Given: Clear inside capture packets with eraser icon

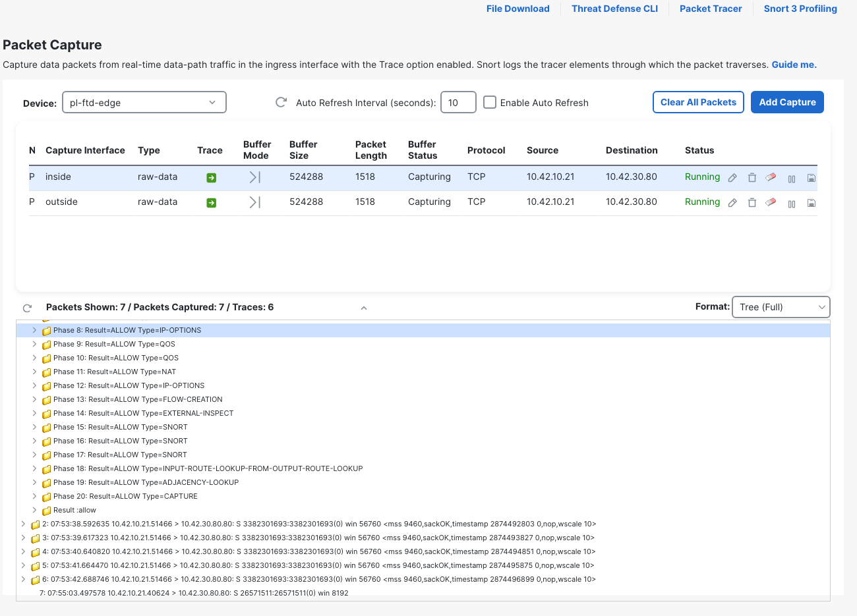Looking at the screenshot, I should click(x=771, y=177).
